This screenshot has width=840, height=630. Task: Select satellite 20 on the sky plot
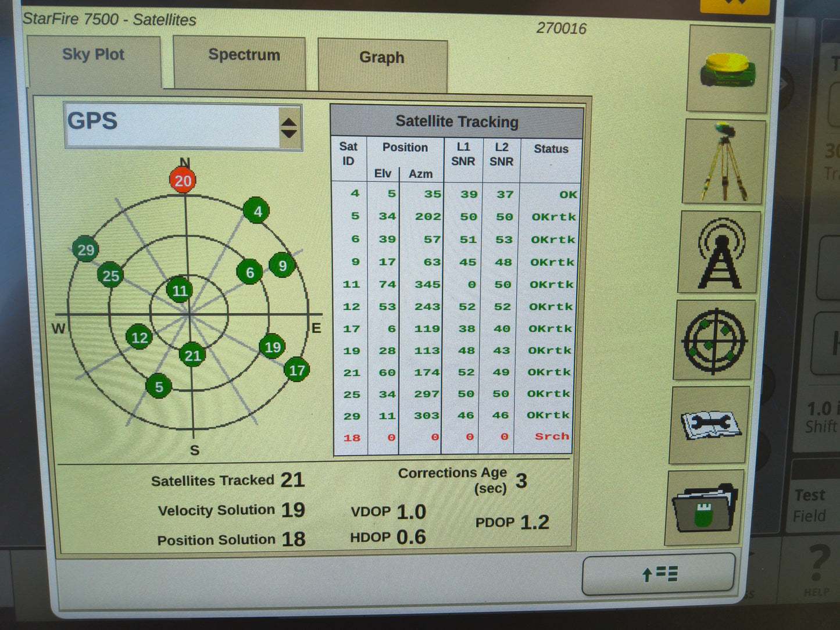coord(183,181)
